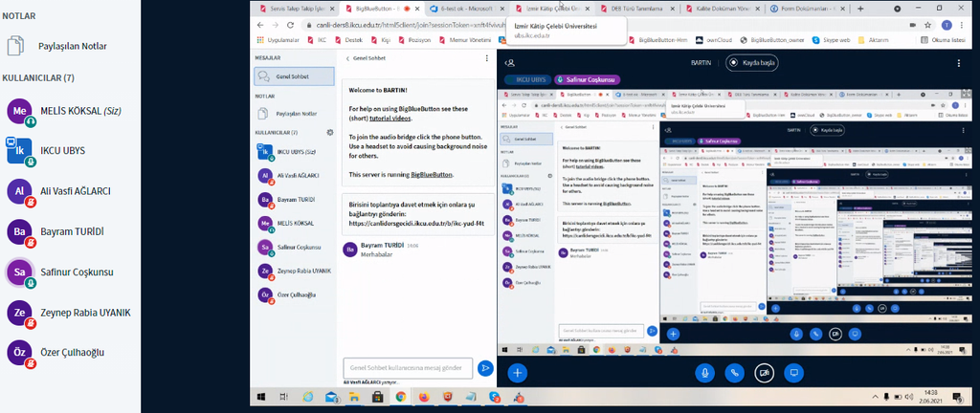980x413 pixels.
Task: Switch to the 6-test ok - Microsoft tab in topmost tab bar
Action: 466,9
